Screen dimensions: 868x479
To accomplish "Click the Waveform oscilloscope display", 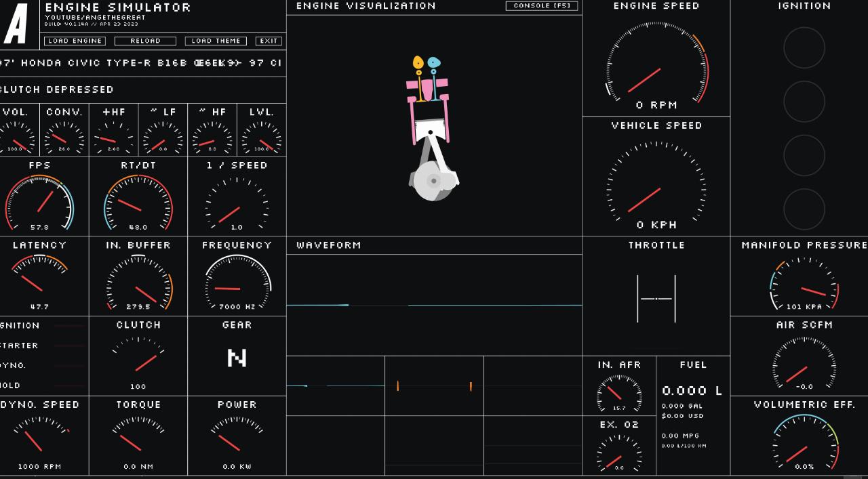I will (x=434, y=305).
